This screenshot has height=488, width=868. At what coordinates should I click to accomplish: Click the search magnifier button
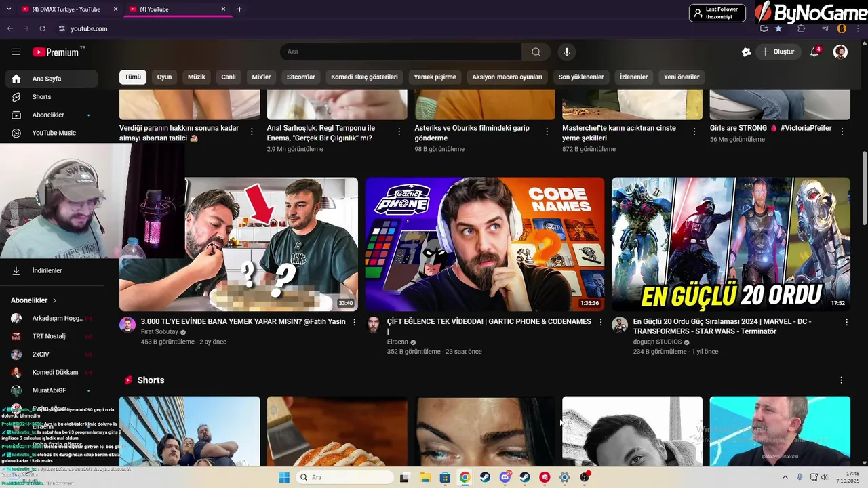pyautogui.click(x=536, y=52)
